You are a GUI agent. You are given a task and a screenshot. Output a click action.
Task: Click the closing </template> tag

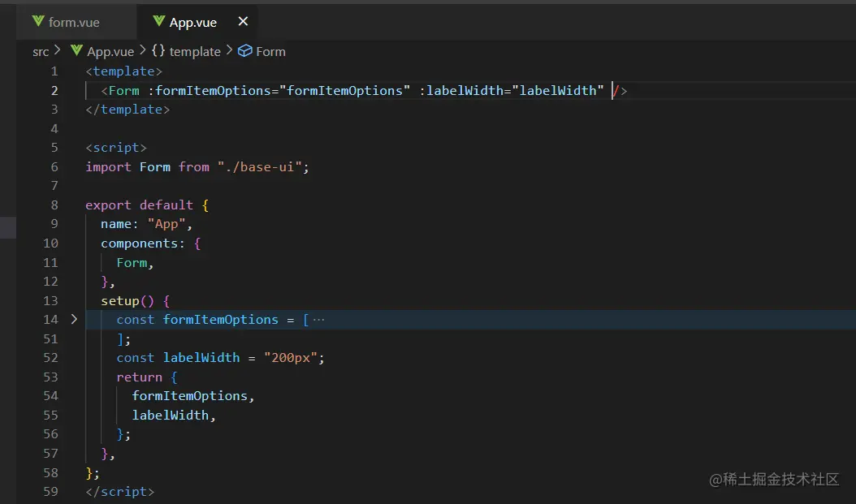click(x=128, y=110)
